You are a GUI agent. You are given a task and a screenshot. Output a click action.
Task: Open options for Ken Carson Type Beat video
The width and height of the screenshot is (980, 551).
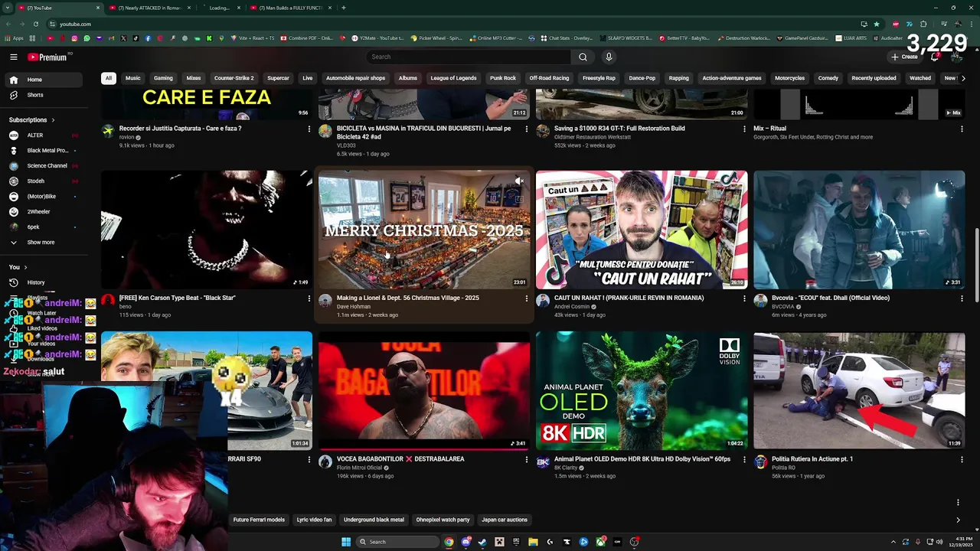(x=309, y=298)
